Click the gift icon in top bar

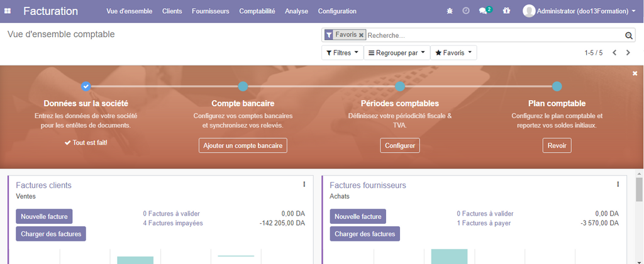[x=506, y=11]
